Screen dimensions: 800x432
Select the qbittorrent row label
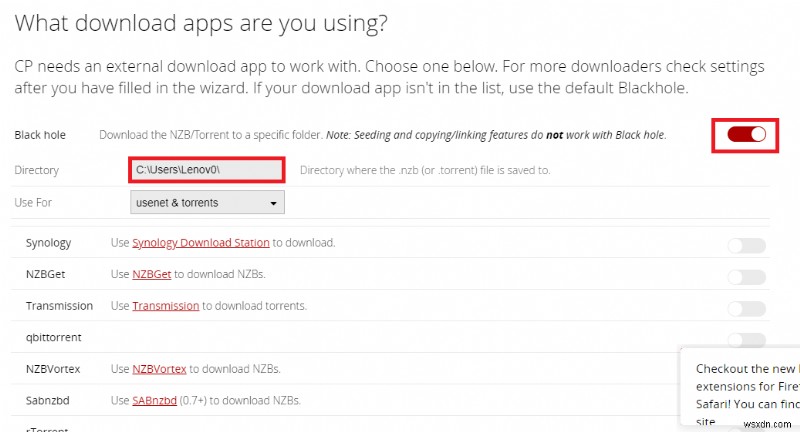(53, 337)
